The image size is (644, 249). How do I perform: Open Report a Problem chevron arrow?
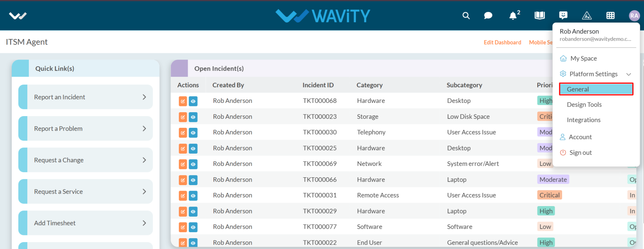tap(144, 129)
